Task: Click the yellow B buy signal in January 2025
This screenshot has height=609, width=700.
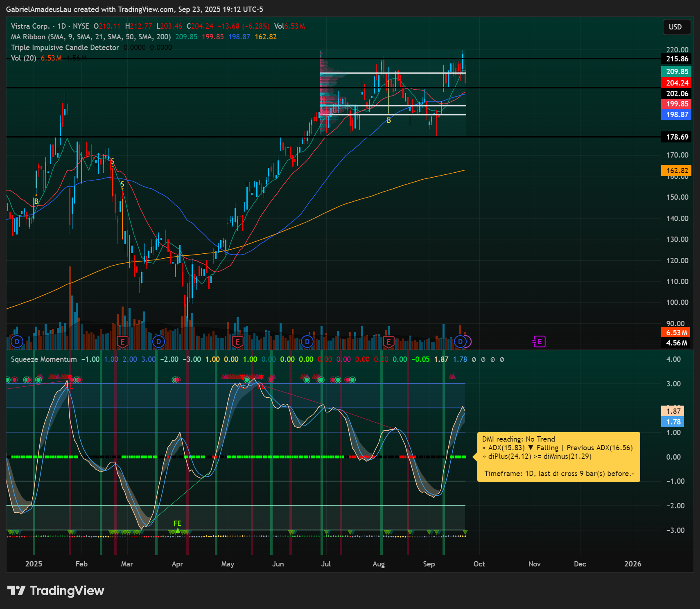Action: (x=36, y=201)
